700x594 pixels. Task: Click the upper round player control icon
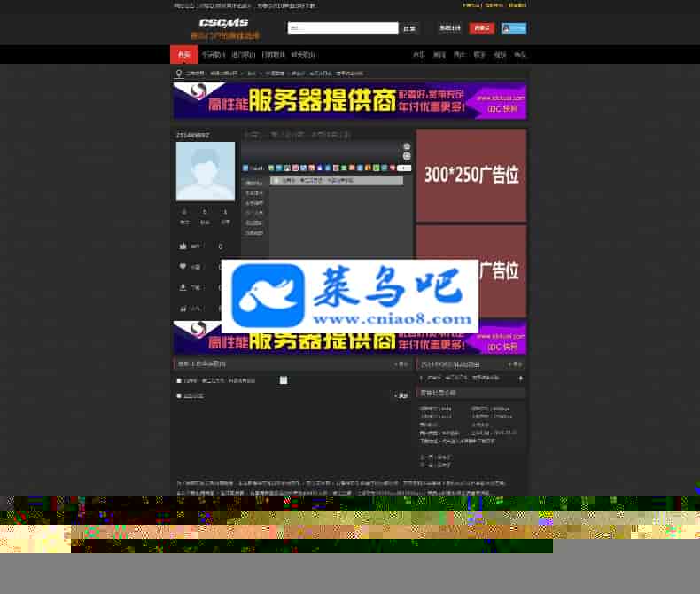[x=407, y=146]
